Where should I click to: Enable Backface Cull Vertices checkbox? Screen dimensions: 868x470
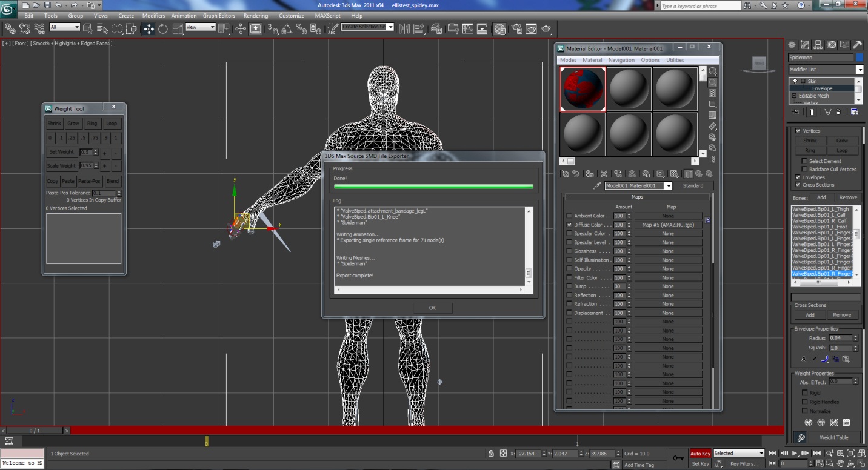(x=804, y=170)
